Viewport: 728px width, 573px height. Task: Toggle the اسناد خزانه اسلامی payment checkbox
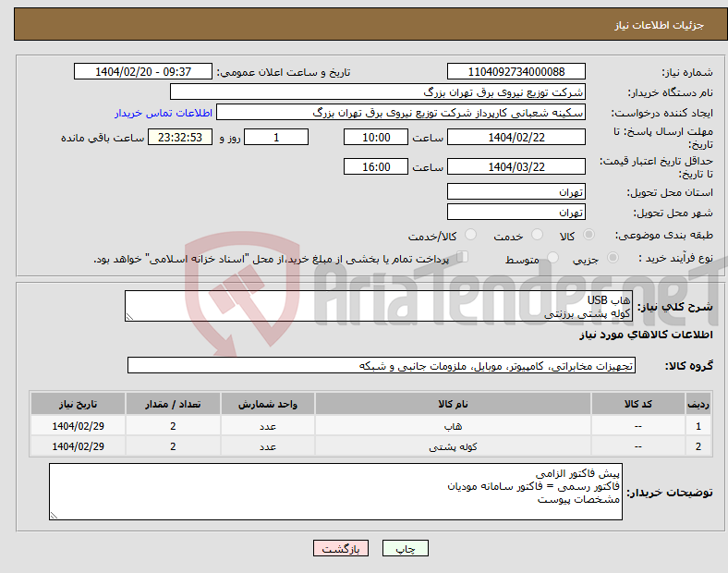click(463, 257)
